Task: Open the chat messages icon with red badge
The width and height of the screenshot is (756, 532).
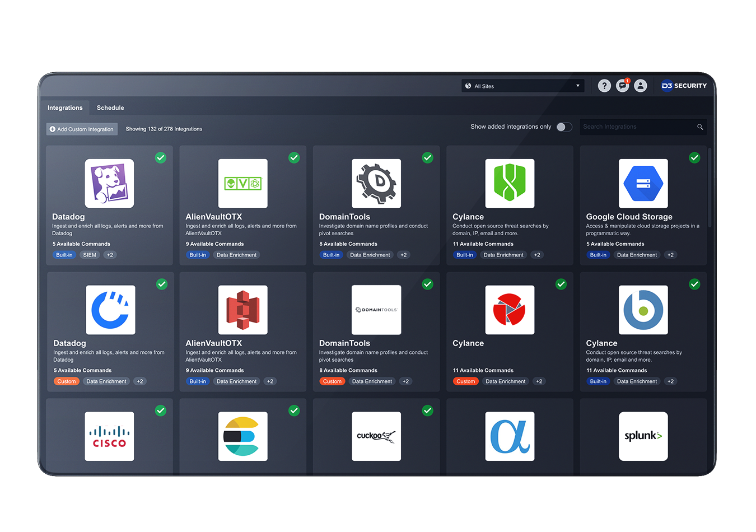Action: pos(623,85)
